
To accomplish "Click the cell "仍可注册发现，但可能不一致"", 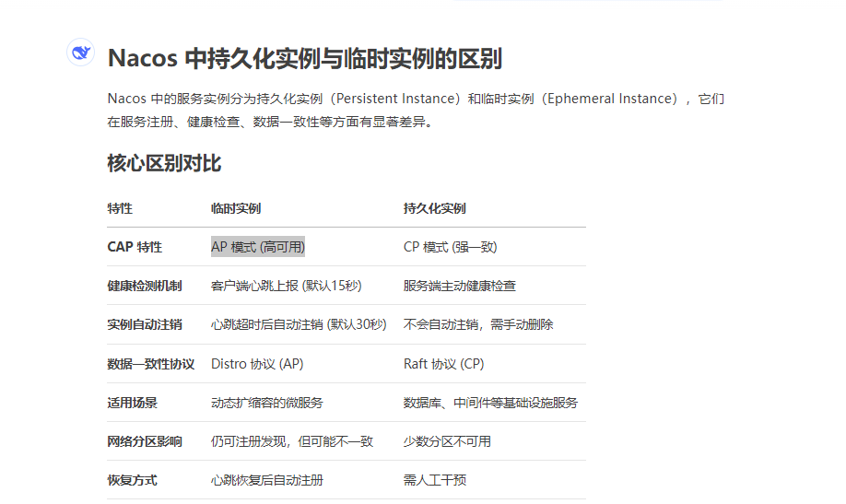I will click(x=292, y=442).
